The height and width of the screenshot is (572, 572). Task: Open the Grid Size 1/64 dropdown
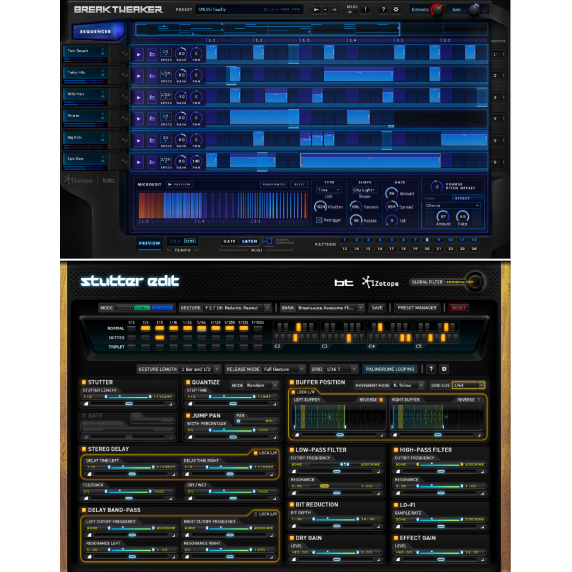point(468,385)
